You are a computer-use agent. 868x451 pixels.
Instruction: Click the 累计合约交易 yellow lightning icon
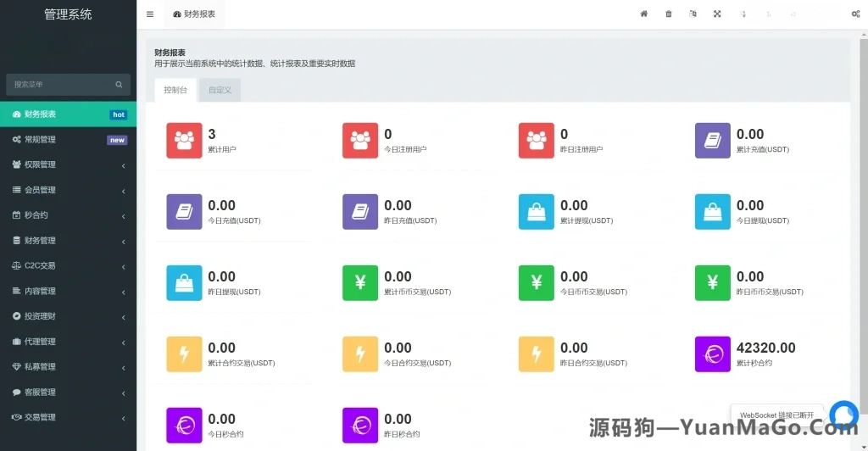pos(184,354)
